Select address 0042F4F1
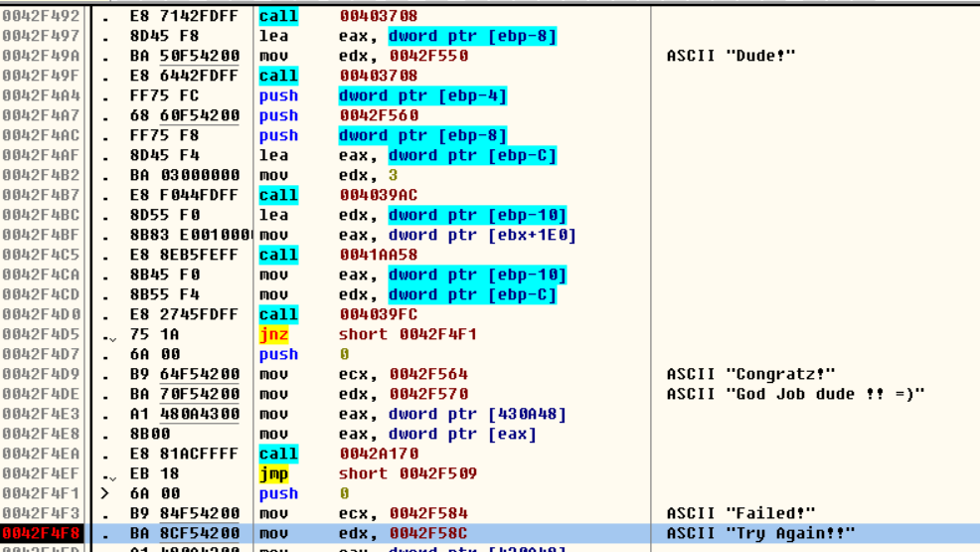The image size is (980, 552). [x=42, y=494]
